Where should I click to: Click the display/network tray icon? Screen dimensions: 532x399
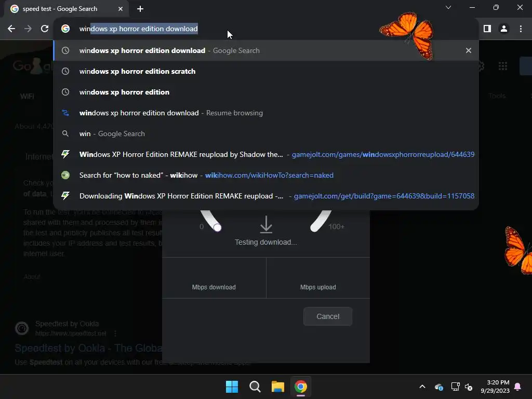(x=455, y=387)
